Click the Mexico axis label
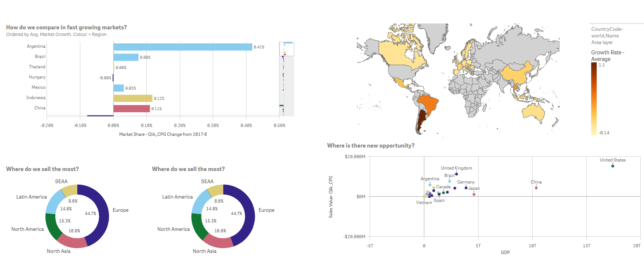 [39, 87]
